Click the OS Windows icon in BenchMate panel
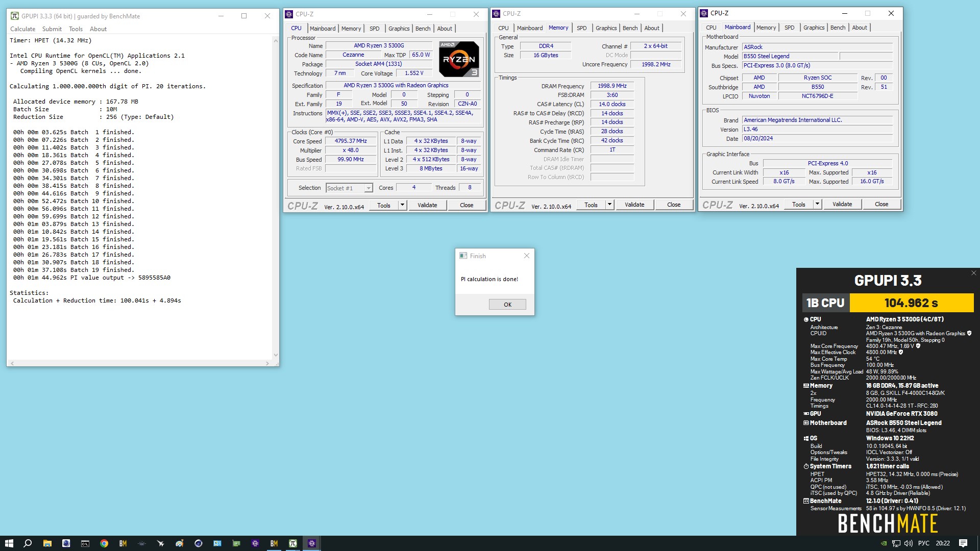This screenshot has height=551, width=980. 806,438
